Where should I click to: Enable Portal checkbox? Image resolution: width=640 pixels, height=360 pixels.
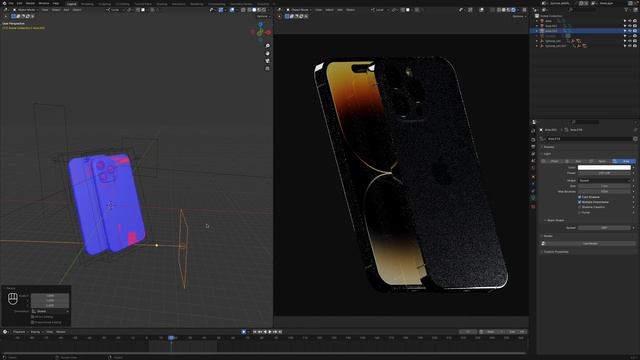click(580, 213)
